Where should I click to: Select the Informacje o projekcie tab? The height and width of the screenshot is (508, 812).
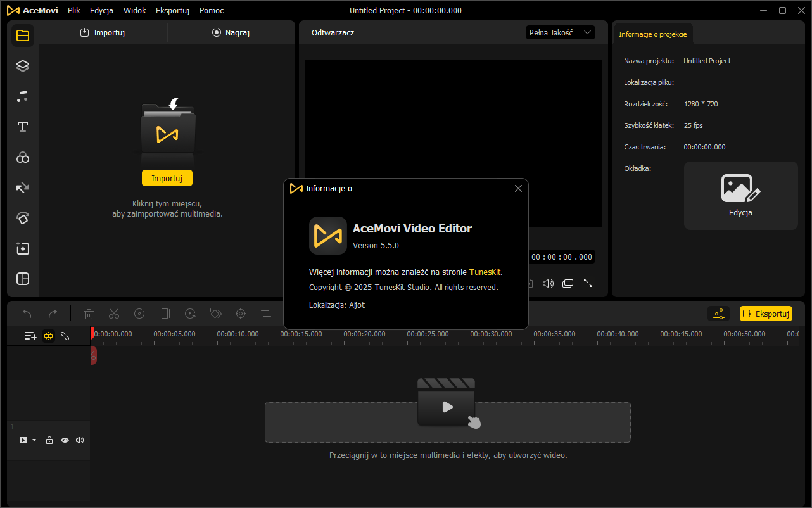click(x=653, y=34)
